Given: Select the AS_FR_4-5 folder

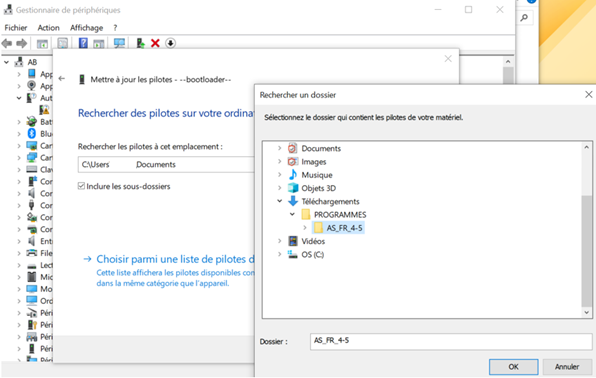Looking at the screenshot, I should [338, 228].
